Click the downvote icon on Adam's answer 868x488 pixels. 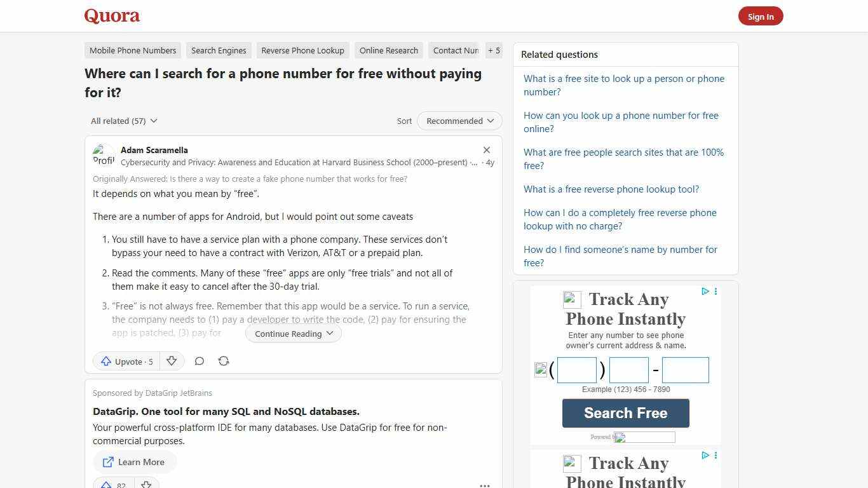(172, 361)
